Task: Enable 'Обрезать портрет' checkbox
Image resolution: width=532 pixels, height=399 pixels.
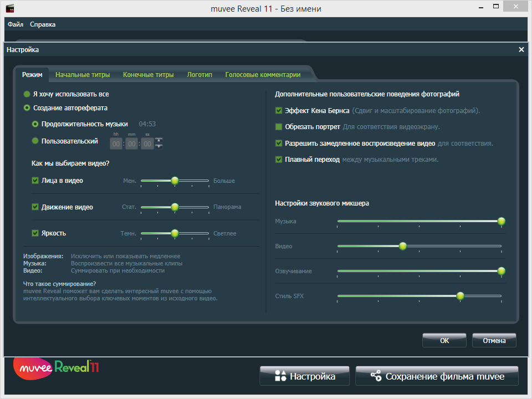Action: (x=279, y=127)
